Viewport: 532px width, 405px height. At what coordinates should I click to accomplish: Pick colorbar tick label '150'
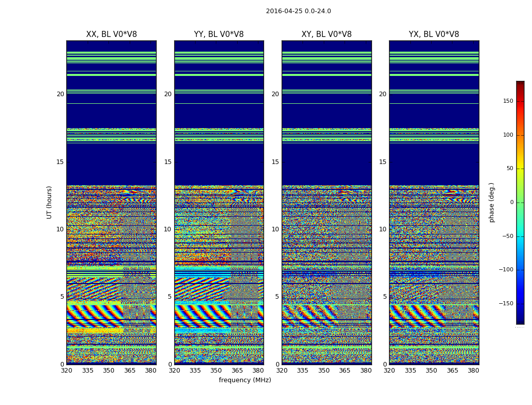[x=508, y=101]
